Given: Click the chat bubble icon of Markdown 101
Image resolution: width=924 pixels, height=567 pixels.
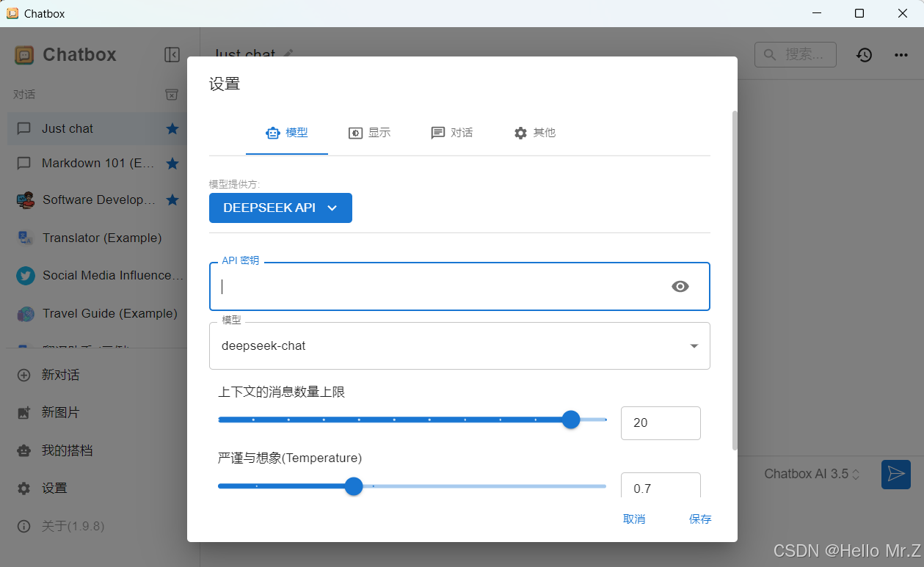Looking at the screenshot, I should coord(24,163).
